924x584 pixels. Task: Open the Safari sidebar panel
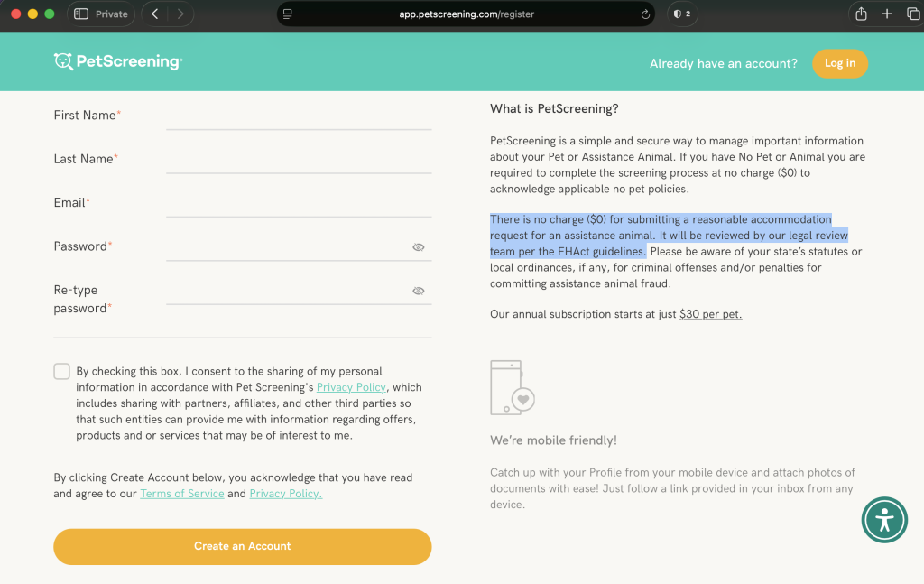[x=81, y=14]
